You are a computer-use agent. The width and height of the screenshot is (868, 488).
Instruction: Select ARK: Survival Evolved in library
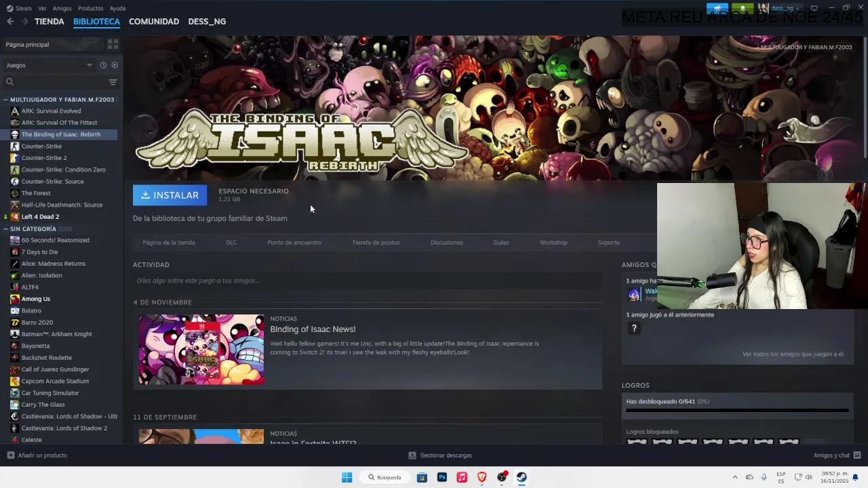(51, 111)
